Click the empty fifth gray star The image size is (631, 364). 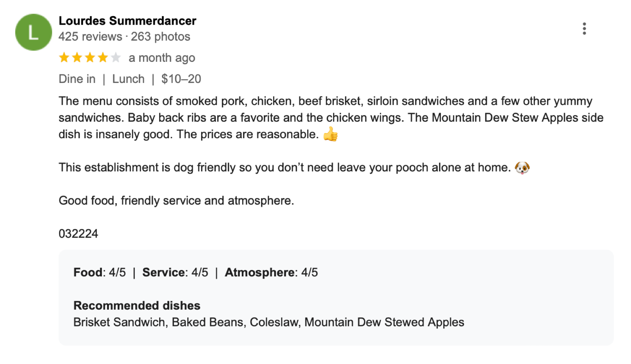click(x=116, y=58)
